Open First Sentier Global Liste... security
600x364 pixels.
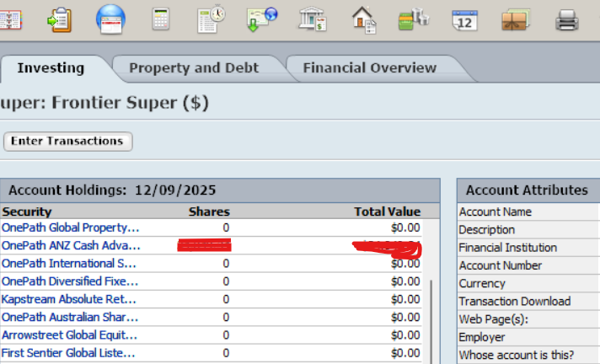click(68, 353)
